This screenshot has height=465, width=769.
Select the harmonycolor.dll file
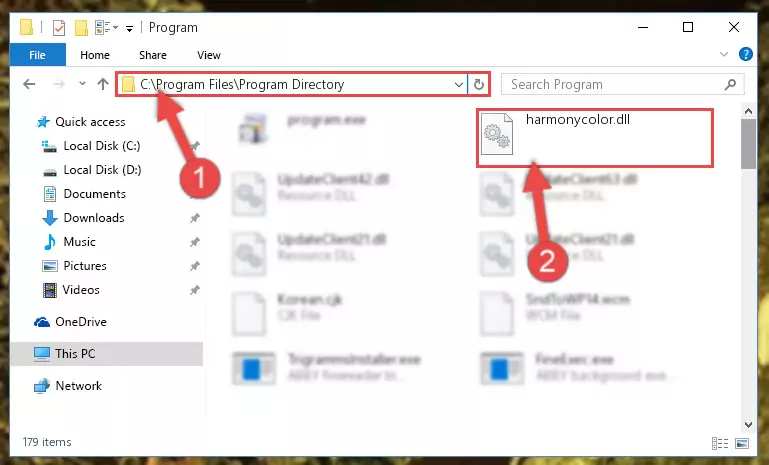[x=594, y=138]
